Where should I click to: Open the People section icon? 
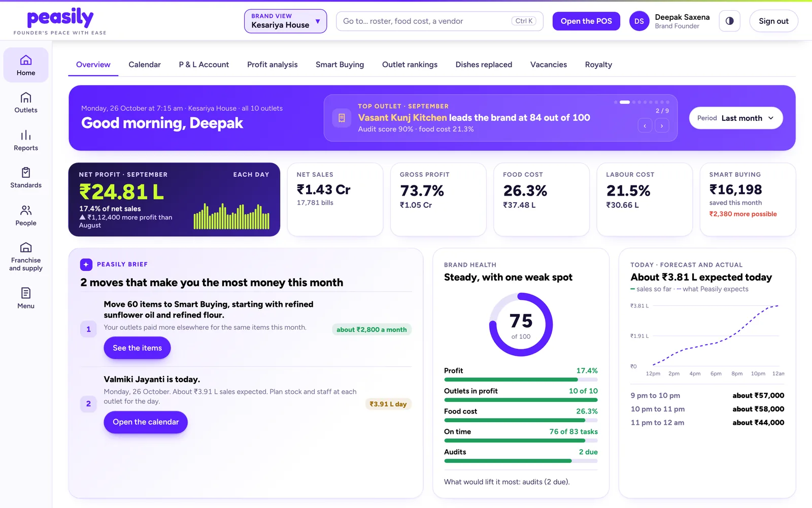pos(26,210)
